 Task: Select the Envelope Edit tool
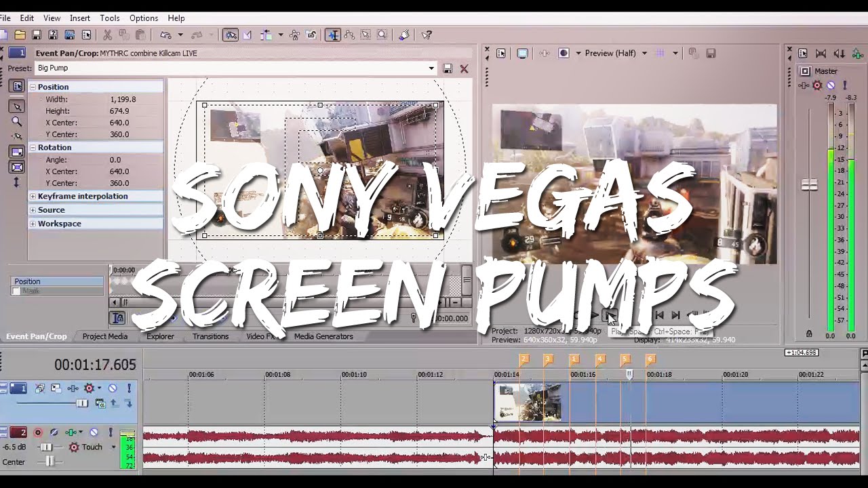(x=349, y=35)
